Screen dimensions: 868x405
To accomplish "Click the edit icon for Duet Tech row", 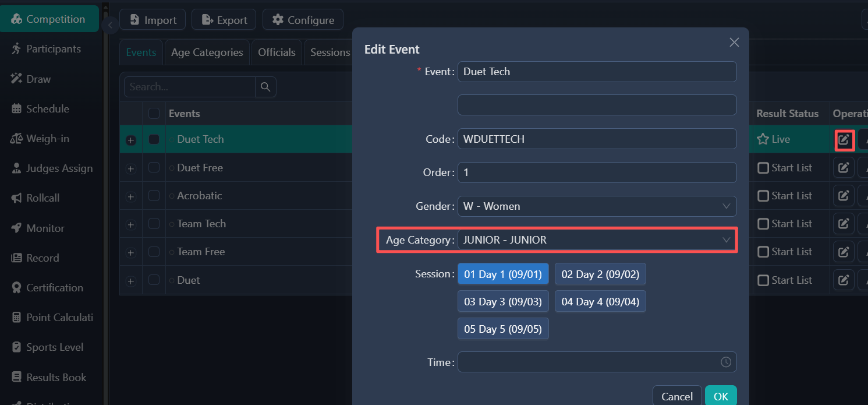I will point(844,140).
